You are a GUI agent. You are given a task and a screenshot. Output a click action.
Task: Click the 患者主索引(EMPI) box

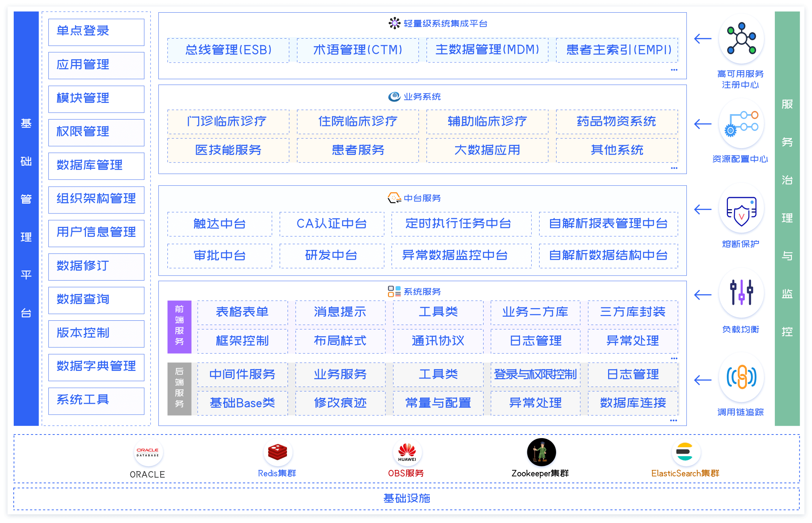pos(617,50)
